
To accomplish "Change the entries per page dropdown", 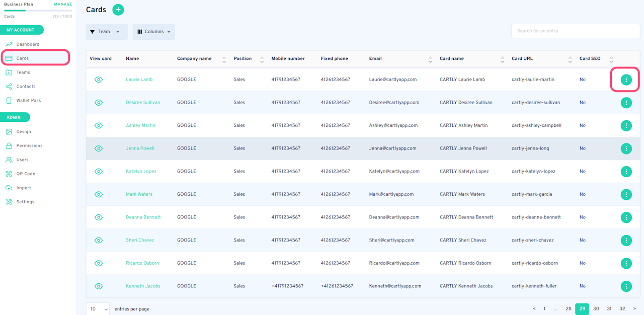I will [99, 309].
